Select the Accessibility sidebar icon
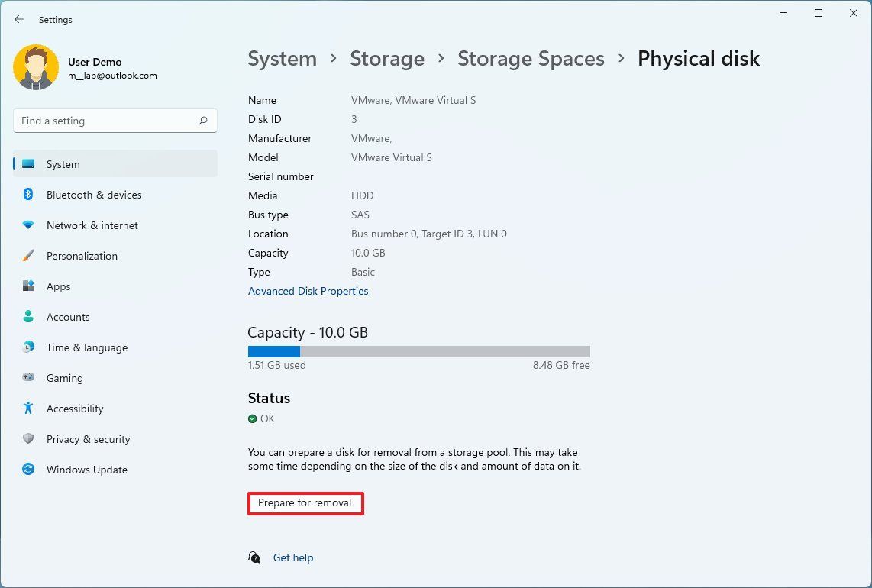Viewport: 872px width, 588px height. point(27,409)
